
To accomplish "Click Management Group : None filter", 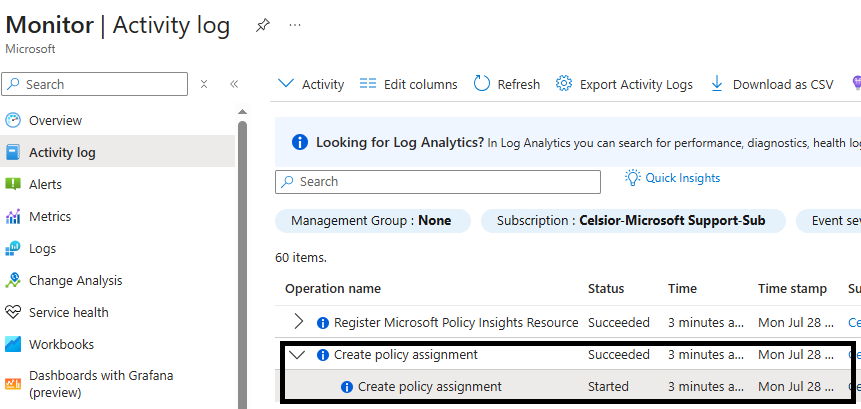I will click(372, 221).
